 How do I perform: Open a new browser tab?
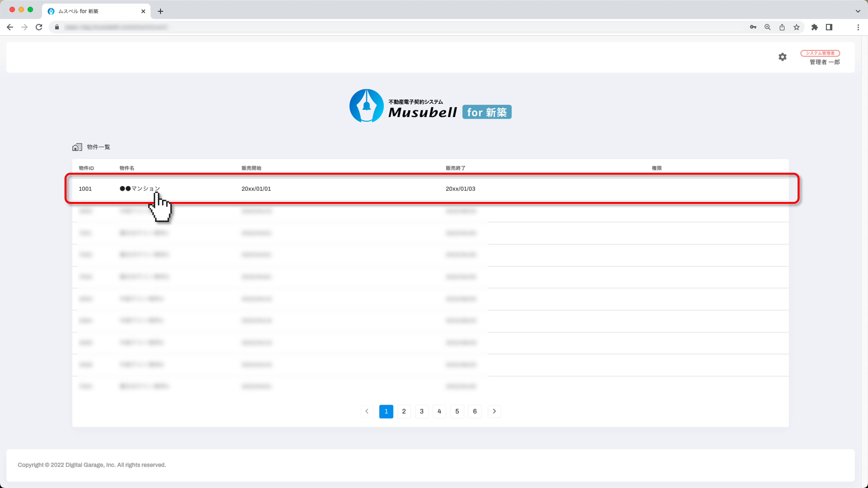tap(160, 11)
